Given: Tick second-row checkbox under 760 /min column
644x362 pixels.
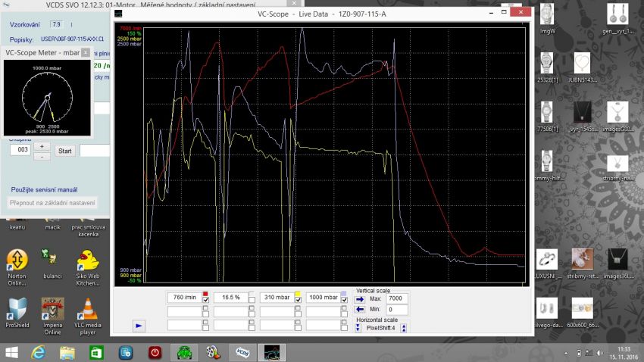Looking at the screenshot, I should point(205,314).
